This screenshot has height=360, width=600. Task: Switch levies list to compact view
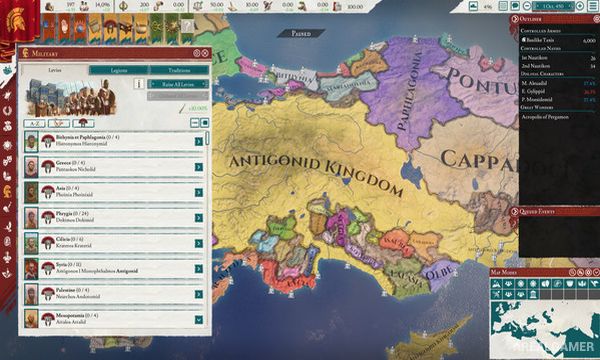tap(195, 123)
